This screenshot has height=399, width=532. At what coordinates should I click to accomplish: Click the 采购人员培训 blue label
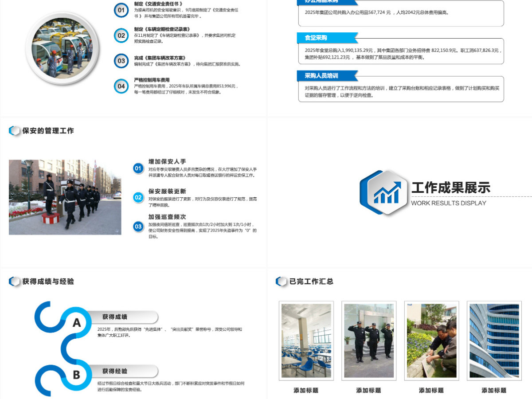(327, 76)
